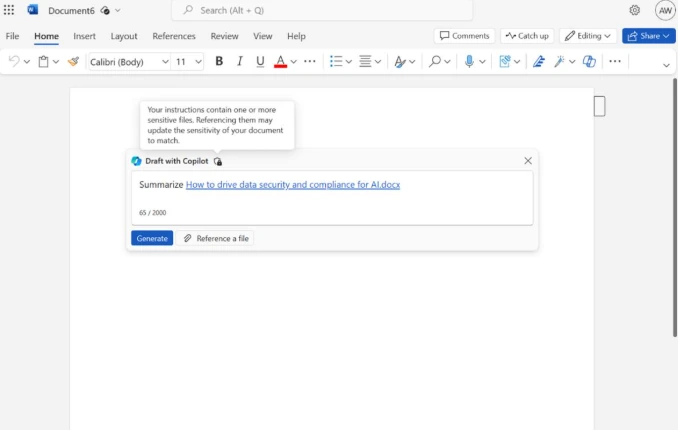Expand the paste options arrow

56,62
